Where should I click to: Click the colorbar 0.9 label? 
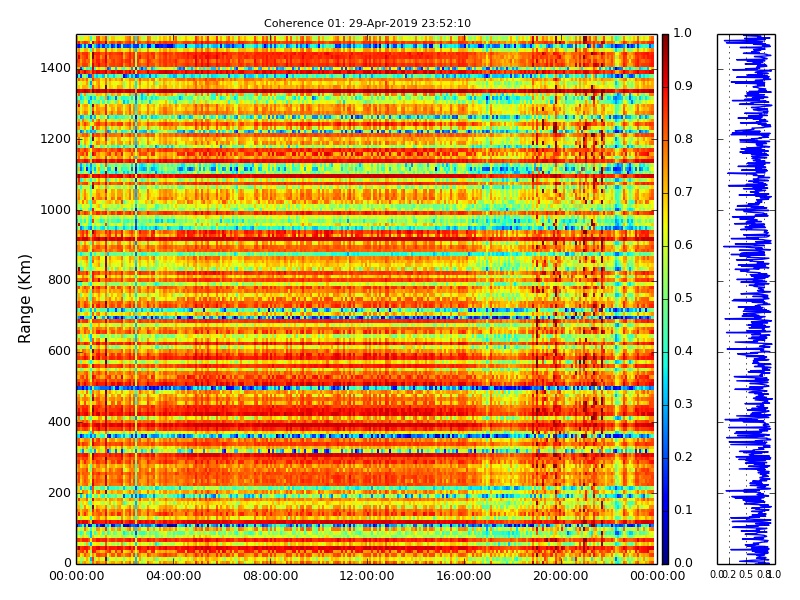[683, 86]
